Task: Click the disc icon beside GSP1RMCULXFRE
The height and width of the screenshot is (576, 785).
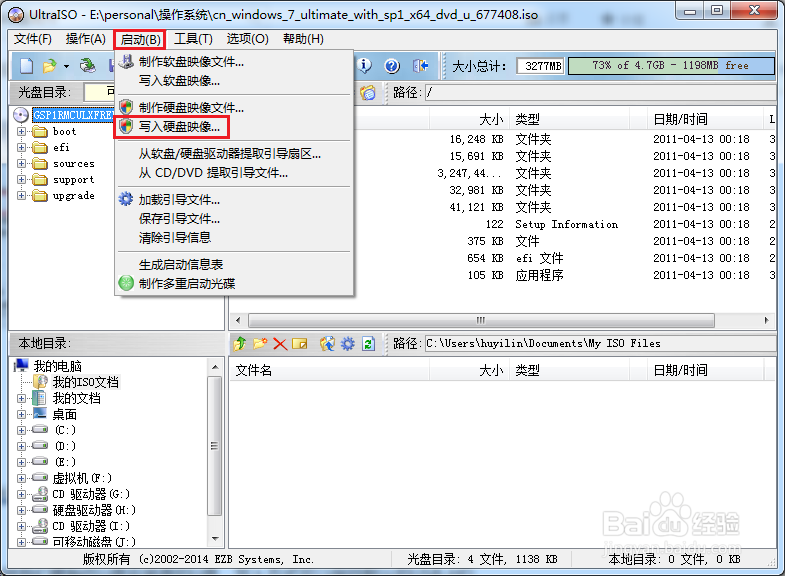Action: [x=21, y=115]
